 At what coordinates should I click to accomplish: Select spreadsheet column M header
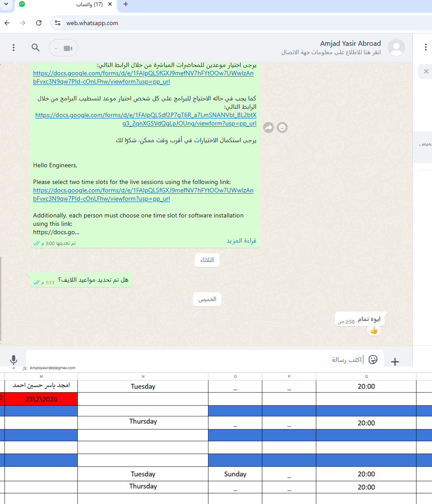click(41, 376)
